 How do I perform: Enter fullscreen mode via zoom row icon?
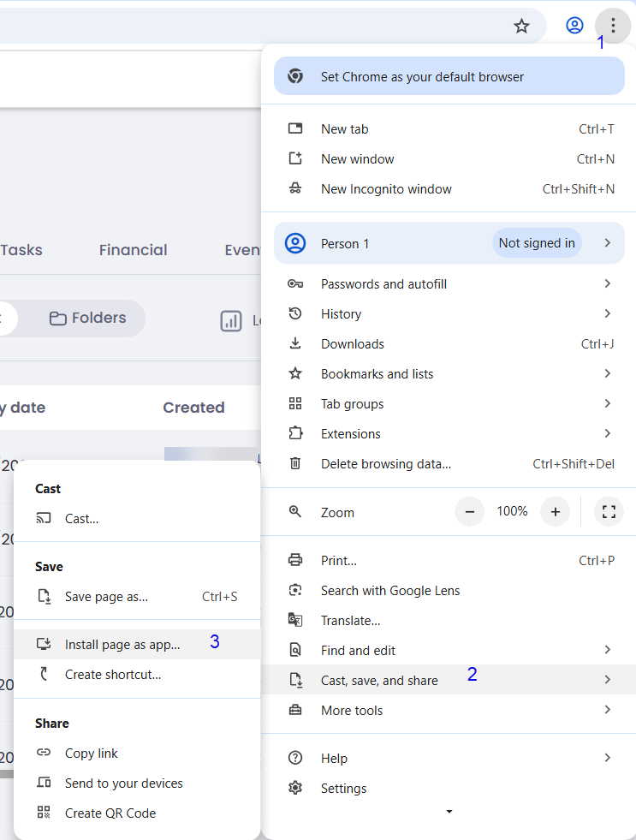[609, 512]
